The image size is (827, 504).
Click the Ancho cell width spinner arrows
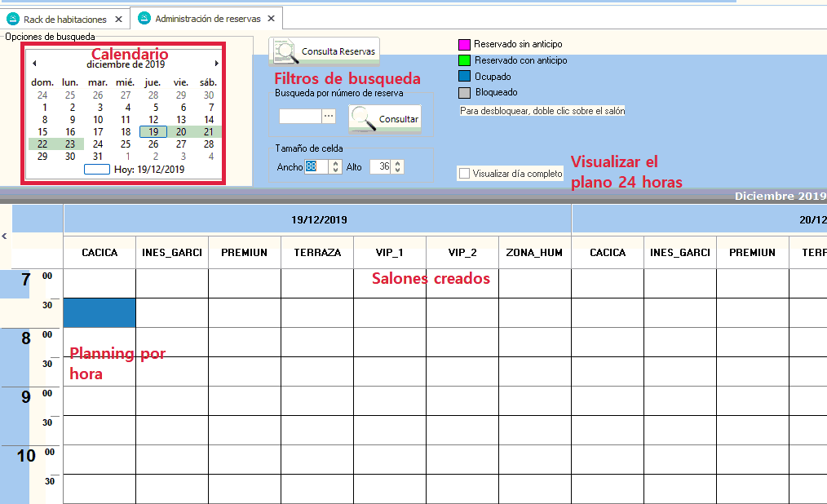click(334, 166)
